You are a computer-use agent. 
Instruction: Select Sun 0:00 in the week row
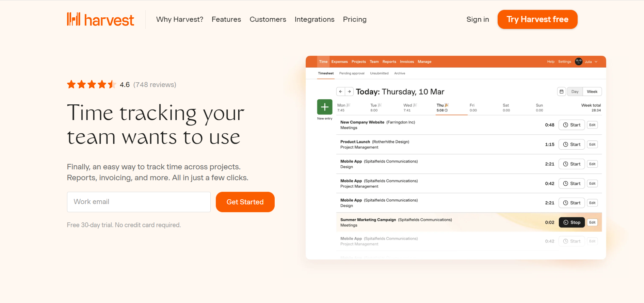(539, 107)
